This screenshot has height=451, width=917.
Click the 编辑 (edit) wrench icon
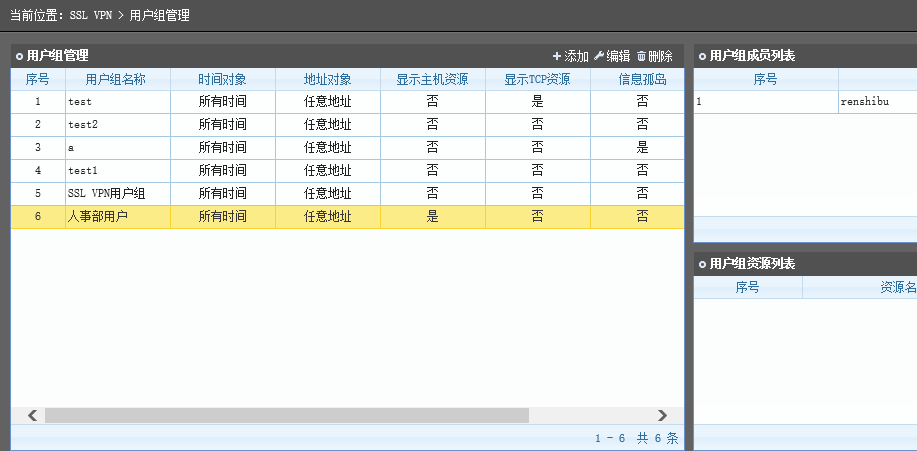coord(600,57)
